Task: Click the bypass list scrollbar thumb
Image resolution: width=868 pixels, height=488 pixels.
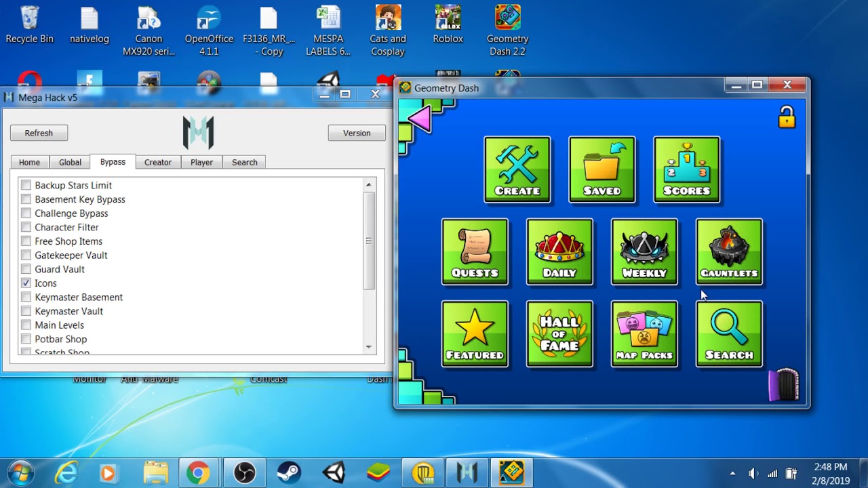Action: 369,241
